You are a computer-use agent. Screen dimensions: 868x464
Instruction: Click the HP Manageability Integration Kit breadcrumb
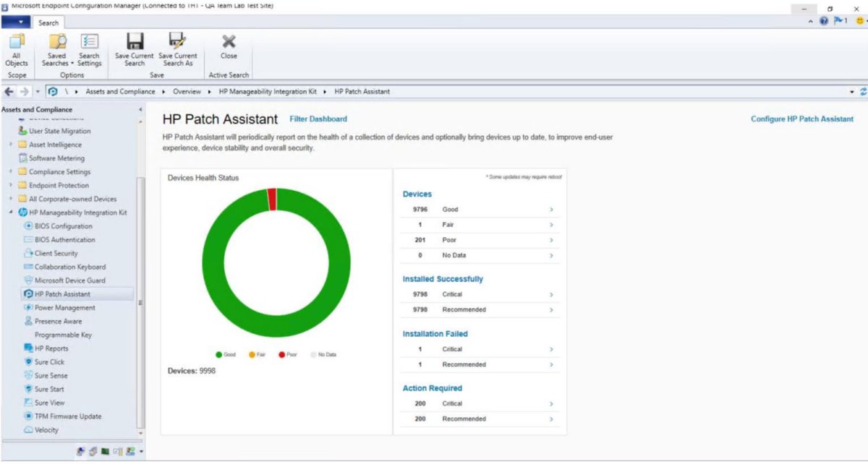(x=268, y=92)
